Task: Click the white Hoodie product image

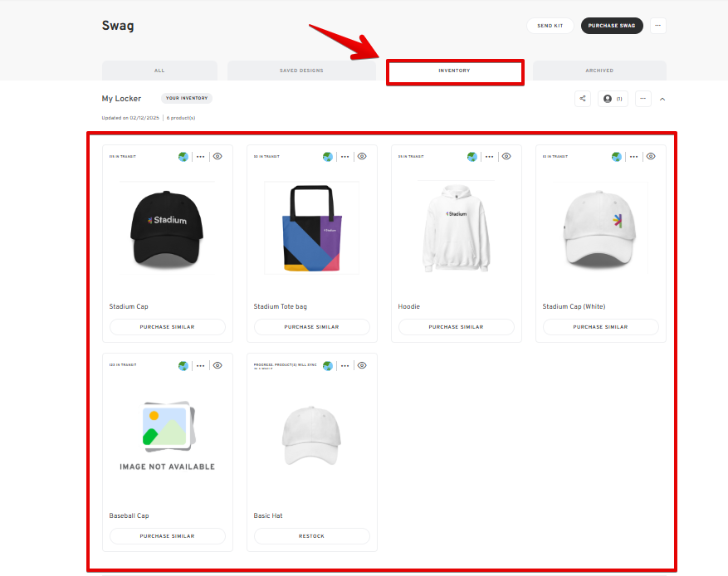Action: [x=456, y=228]
